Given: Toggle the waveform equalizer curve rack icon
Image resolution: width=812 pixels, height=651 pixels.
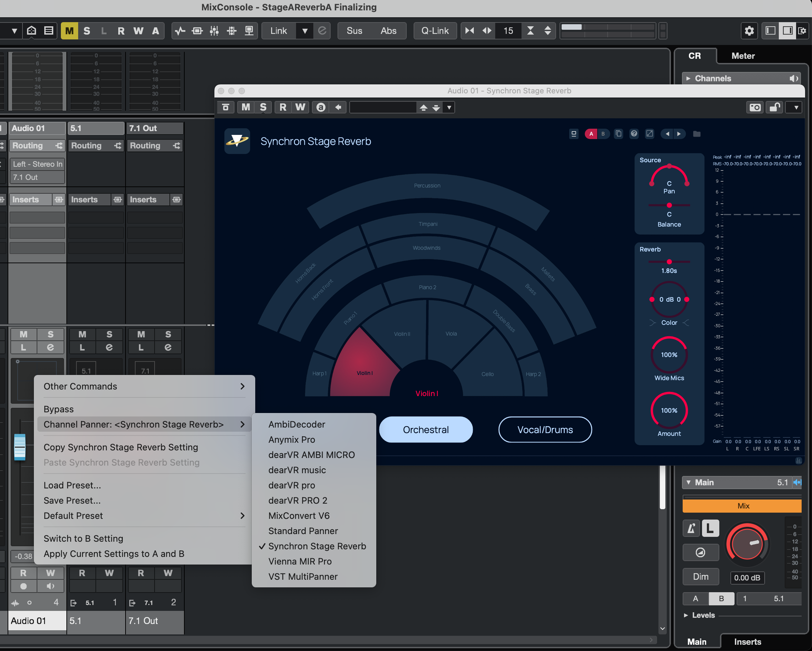Looking at the screenshot, I should tap(180, 31).
